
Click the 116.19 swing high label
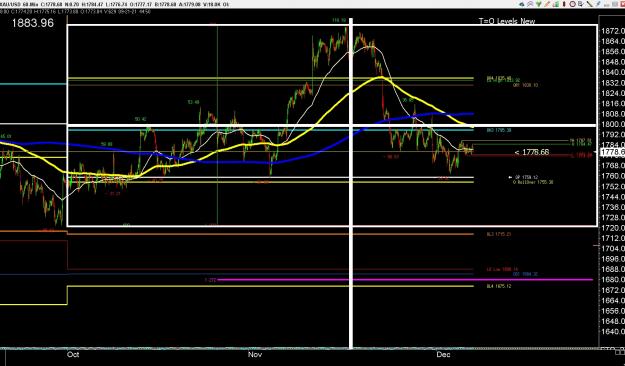point(339,20)
